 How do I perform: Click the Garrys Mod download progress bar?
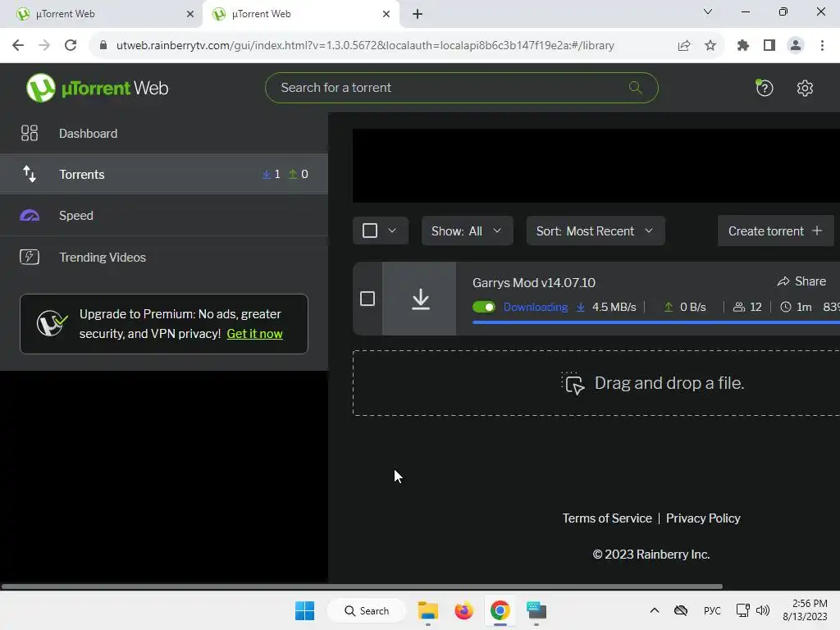tap(656, 322)
